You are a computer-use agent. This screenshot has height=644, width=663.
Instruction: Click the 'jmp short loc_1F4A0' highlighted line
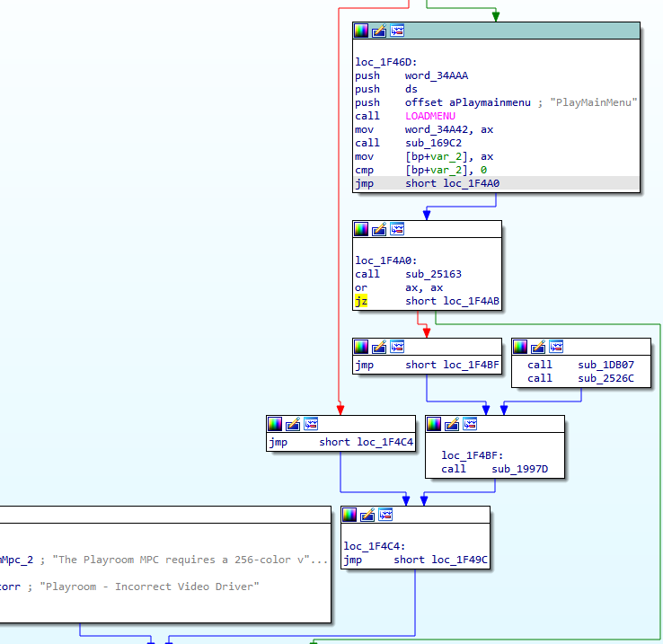coord(497,183)
